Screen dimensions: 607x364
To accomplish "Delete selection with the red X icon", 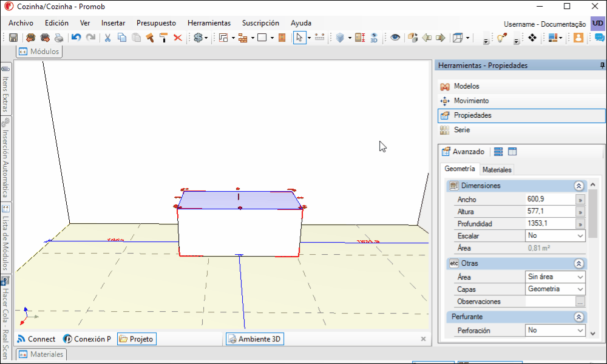I will (x=178, y=38).
